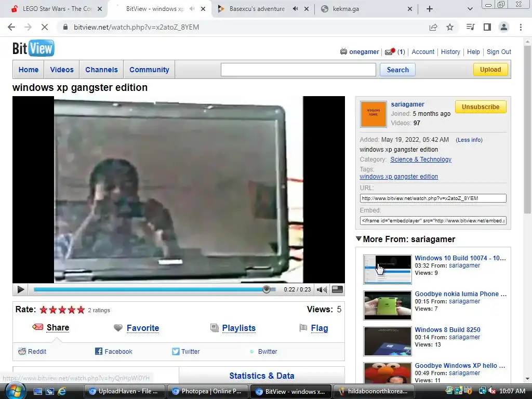Sign Out of the account
This screenshot has width=532, height=399.
499,51
